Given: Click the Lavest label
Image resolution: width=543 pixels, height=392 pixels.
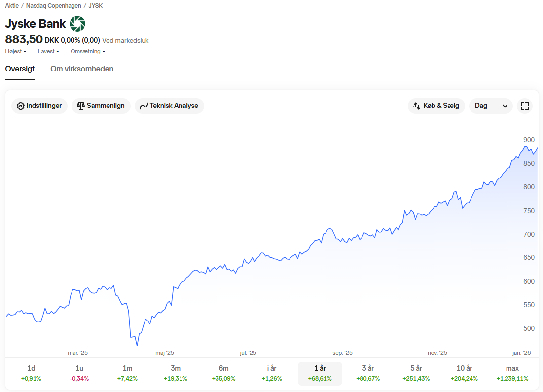Looking at the screenshot, I should pyautogui.click(x=46, y=51).
